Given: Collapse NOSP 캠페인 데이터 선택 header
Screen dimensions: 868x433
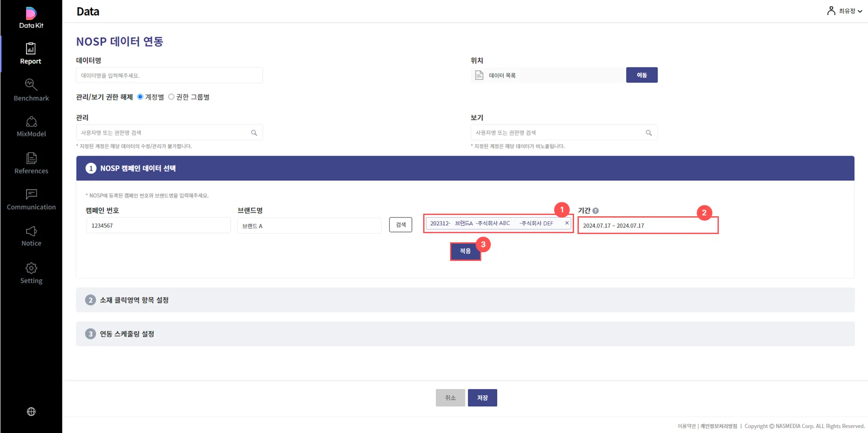Looking at the screenshot, I should 465,168.
